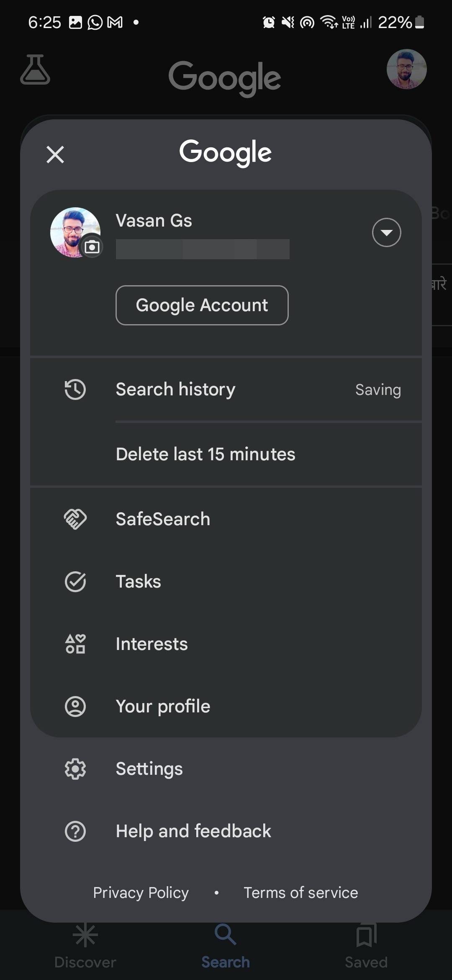Image resolution: width=452 pixels, height=980 pixels.
Task: Tap the Interests shapes icon
Action: click(75, 644)
